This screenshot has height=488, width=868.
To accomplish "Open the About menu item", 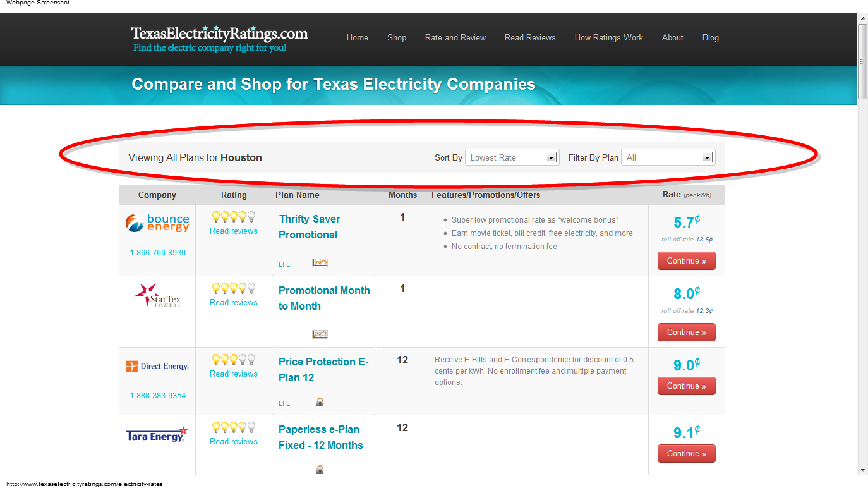I will [673, 37].
